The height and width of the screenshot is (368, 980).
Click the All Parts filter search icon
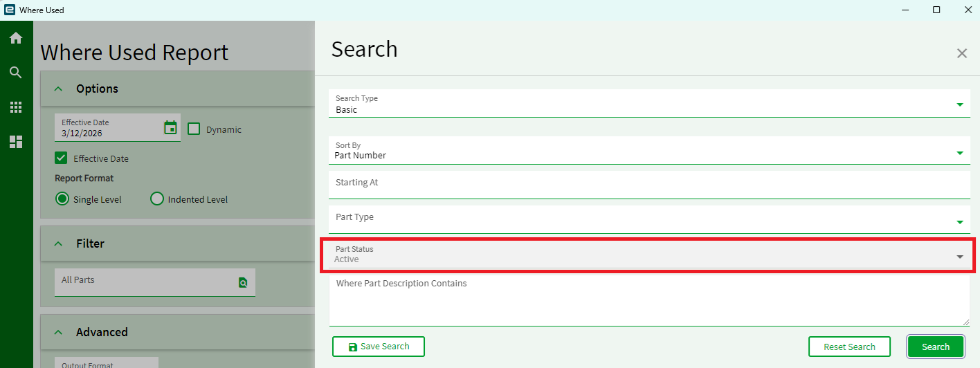[243, 282]
